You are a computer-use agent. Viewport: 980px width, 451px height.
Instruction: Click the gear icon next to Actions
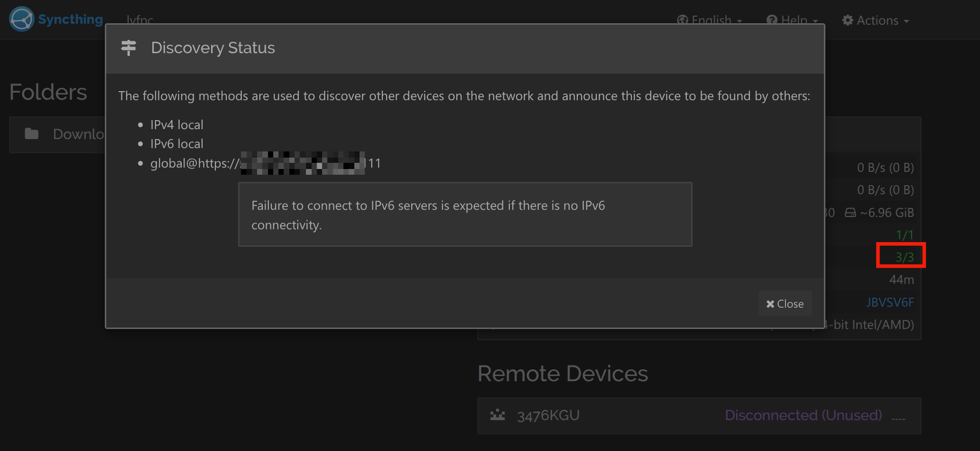848,20
